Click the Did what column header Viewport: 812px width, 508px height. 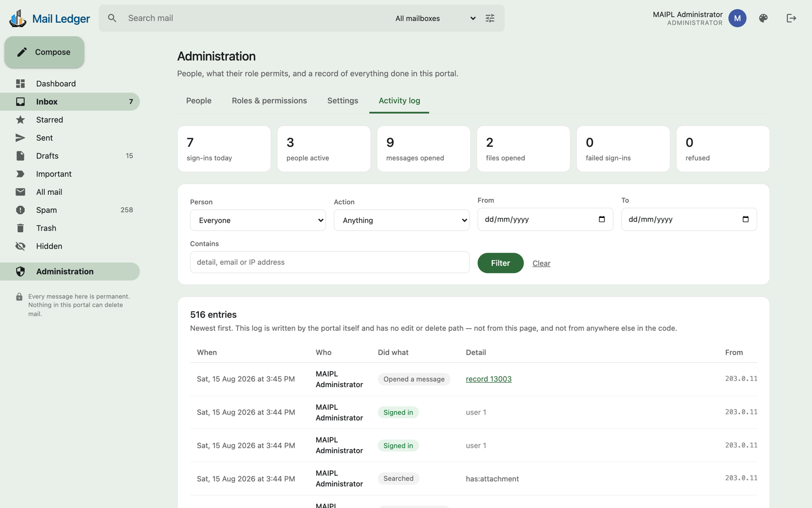click(x=393, y=353)
